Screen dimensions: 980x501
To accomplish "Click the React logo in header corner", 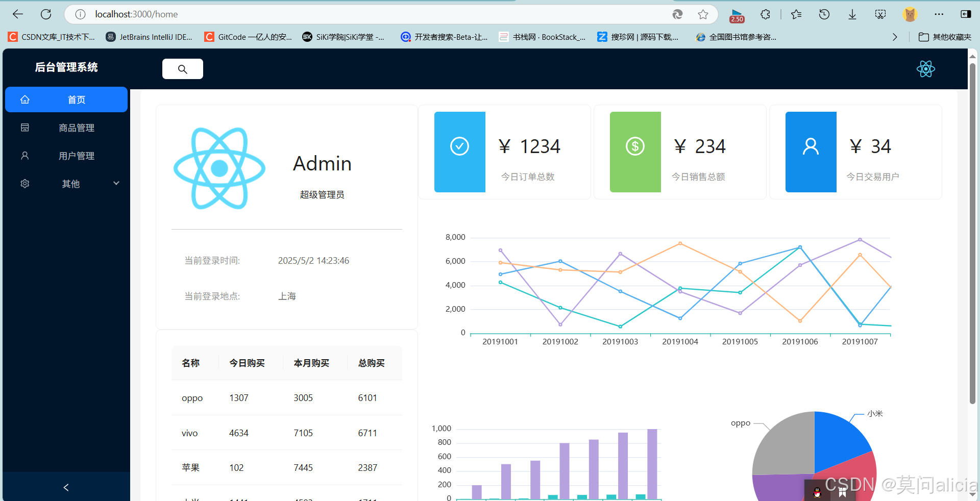I will [x=925, y=69].
